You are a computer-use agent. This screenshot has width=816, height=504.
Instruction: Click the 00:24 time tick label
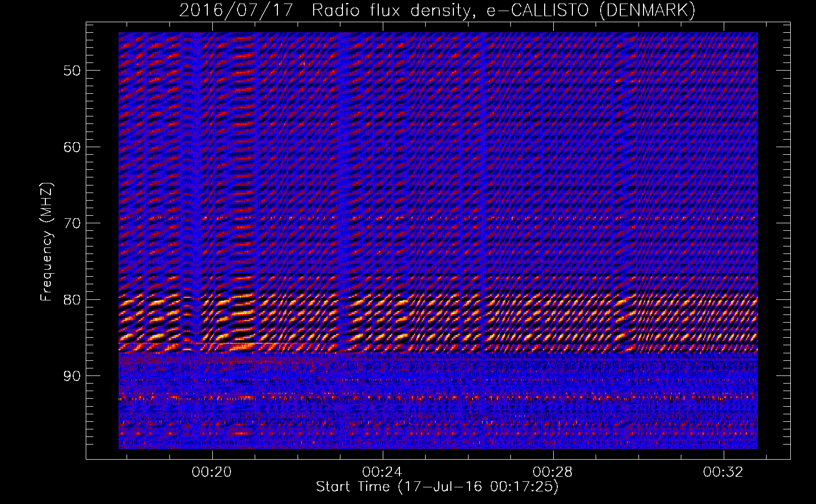pos(382,472)
